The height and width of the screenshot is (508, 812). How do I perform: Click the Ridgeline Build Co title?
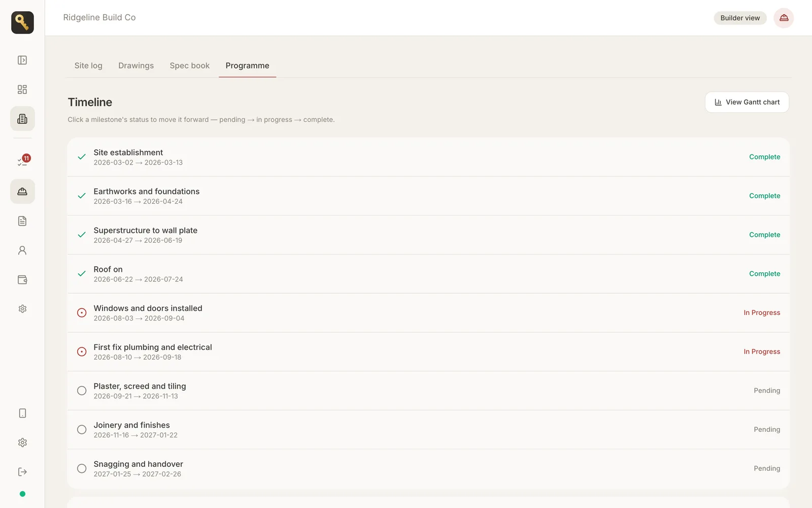(99, 17)
